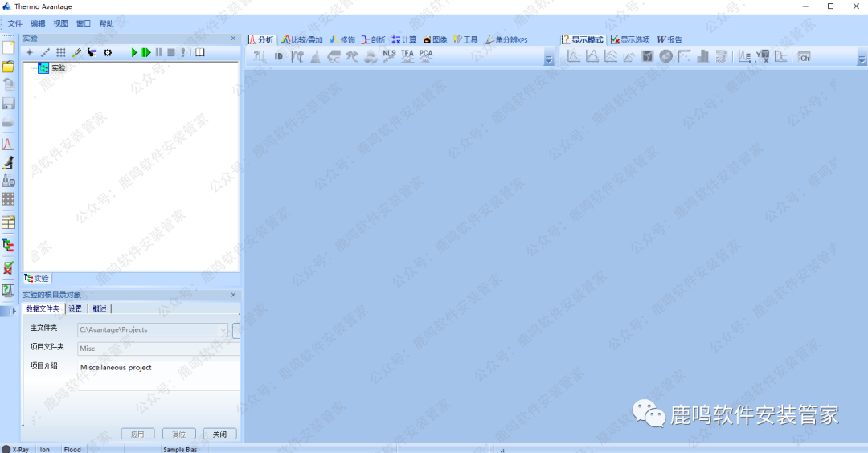Select the 实验 root tree node
The image size is (868, 453).
(x=58, y=68)
